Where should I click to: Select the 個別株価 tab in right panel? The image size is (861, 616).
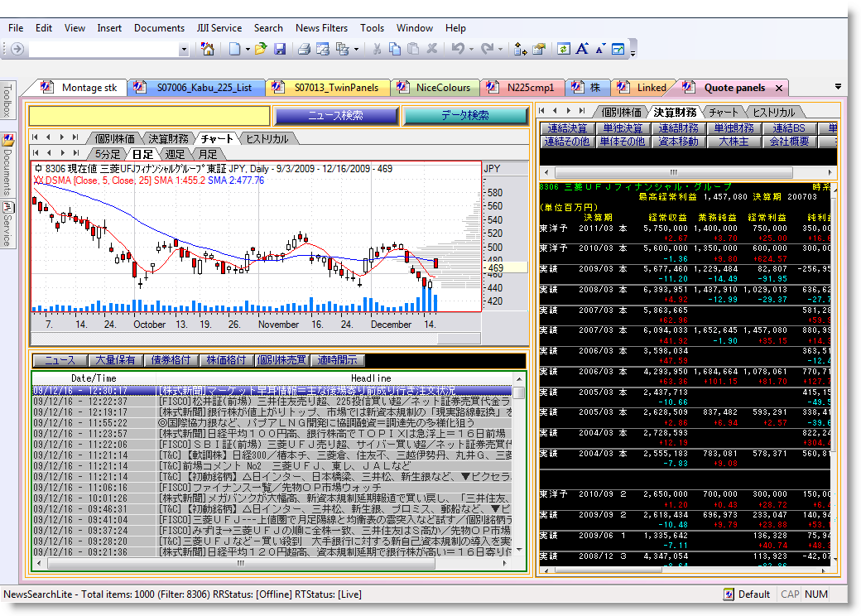pos(621,112)
